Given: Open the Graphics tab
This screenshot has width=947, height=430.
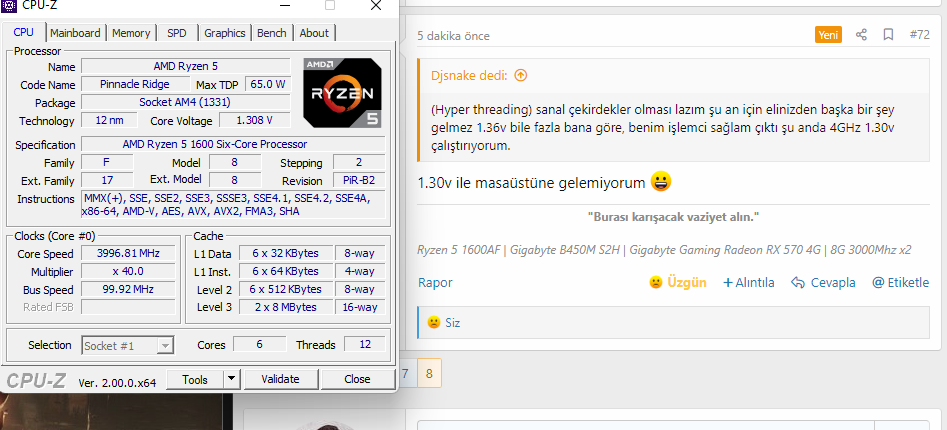Looking at the screenshot, I should tap(225, 33).
